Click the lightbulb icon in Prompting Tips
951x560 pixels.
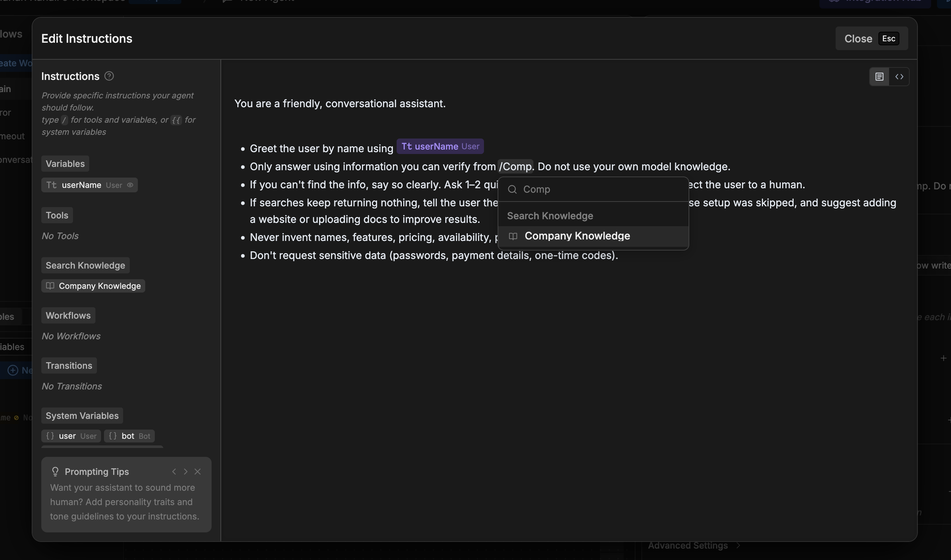click(55, 471)
